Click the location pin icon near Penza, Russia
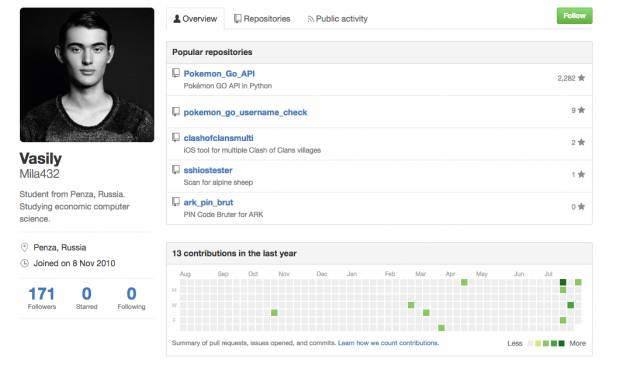 [25, 247]
